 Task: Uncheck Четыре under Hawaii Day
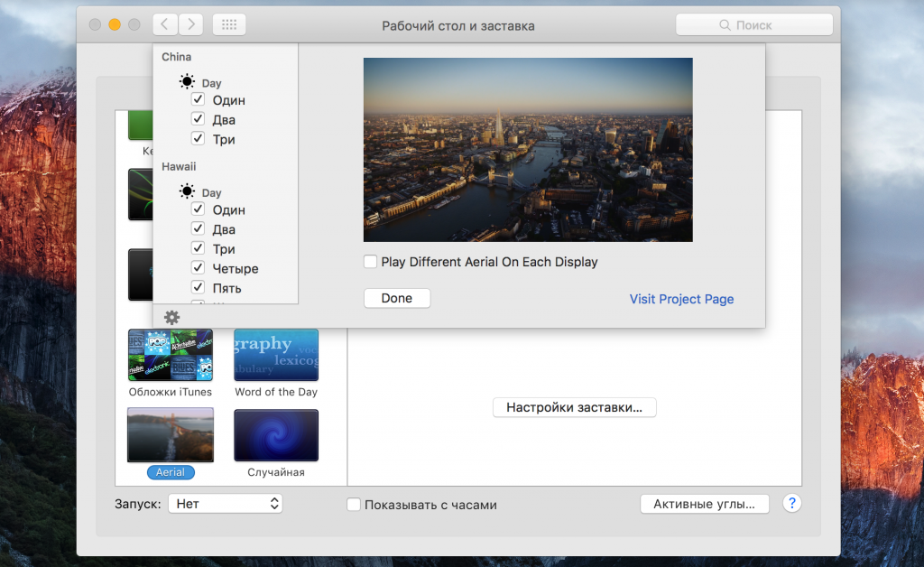point(199,268)
